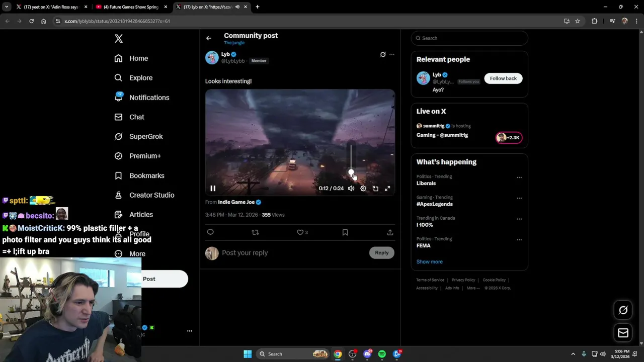Bookmark the post
This screenshot has width=644, height=362.
pos(345,232)
